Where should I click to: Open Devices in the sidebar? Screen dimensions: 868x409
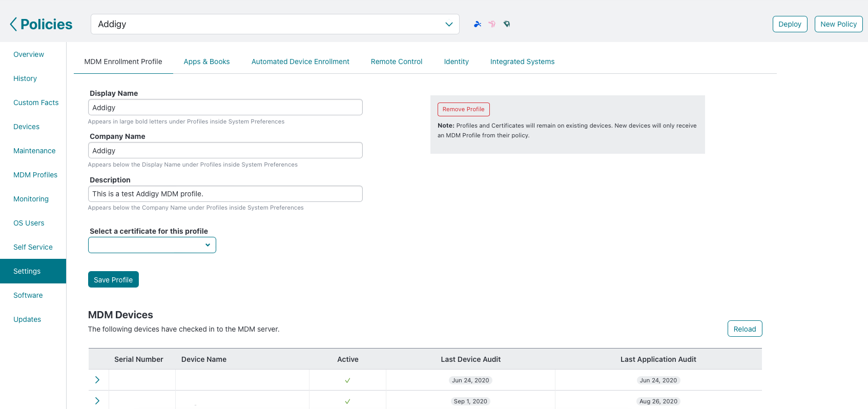pyautogui.click(x=26, y=127)
